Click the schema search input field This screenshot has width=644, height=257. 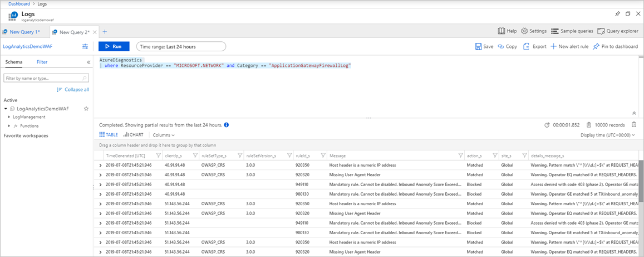pyautogui.click(x=43, y=79)
